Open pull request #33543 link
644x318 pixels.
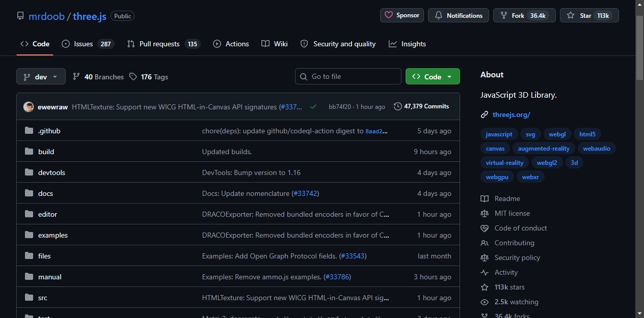point(353,256)
